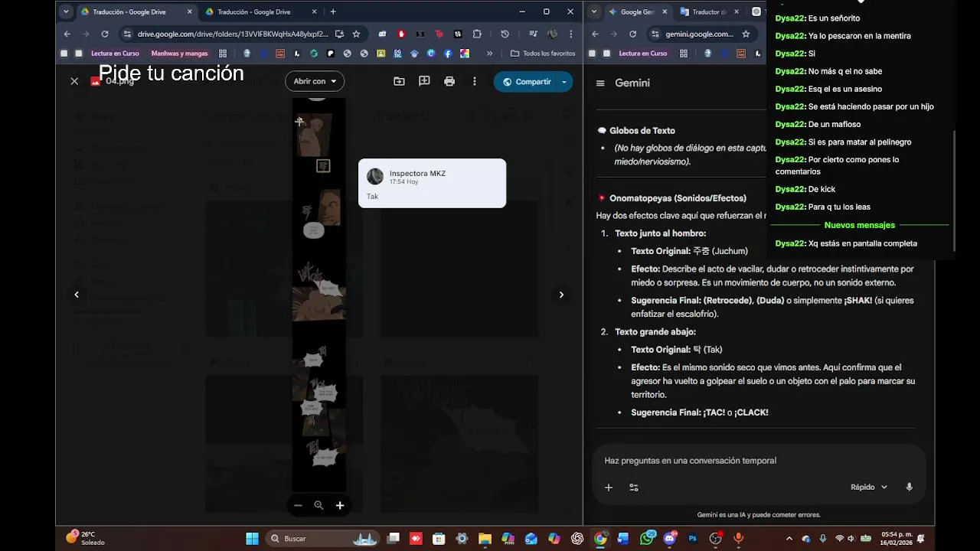The height and width of the screenshot is (551, 980).
Task: Expand hidden bookmarks with the double chevron
Action: [489, 54]
